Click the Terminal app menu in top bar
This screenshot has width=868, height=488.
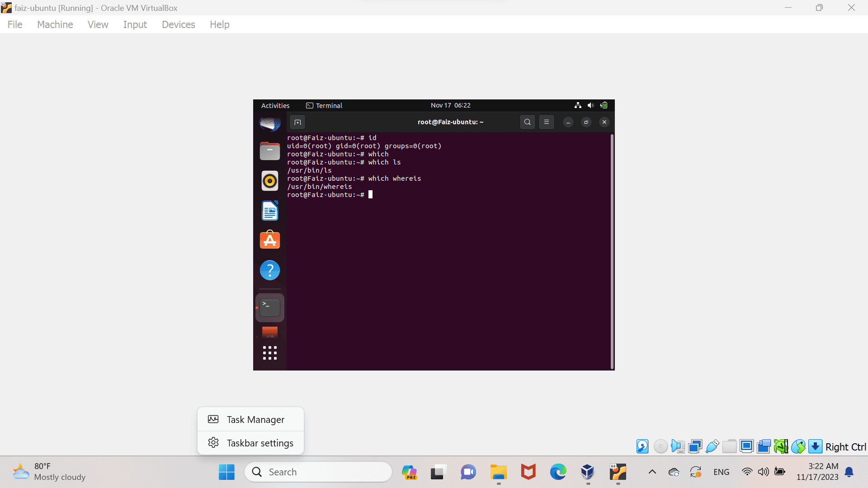click(324, 105)
